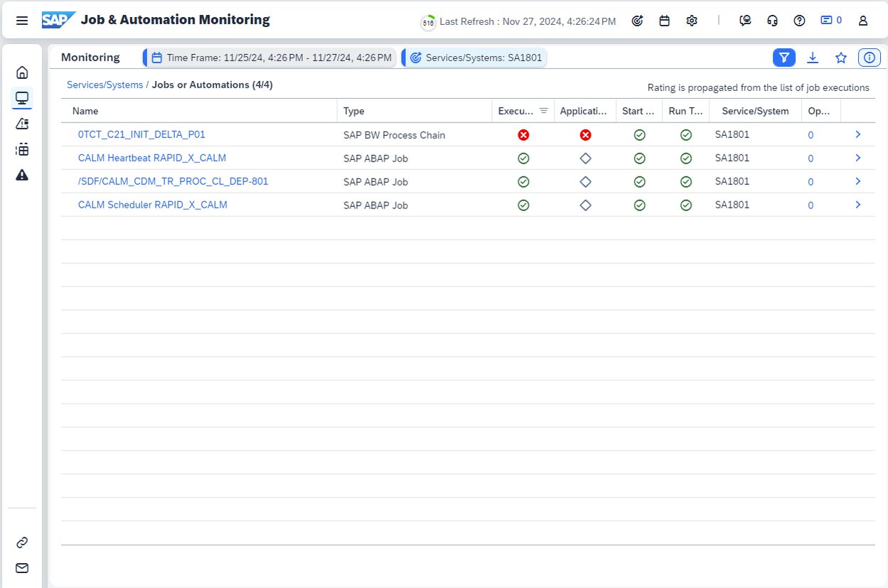
Task: Click the Type column header
Action: pos(414,111)
